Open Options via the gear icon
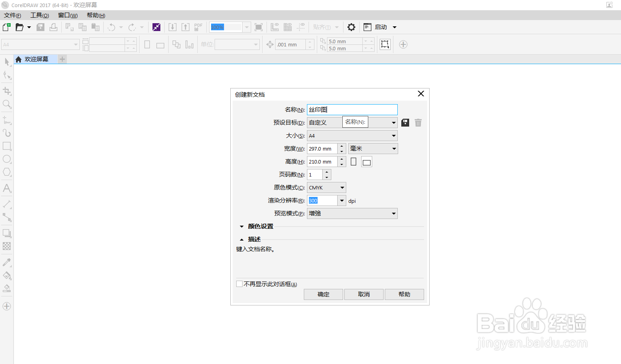621x364 pixels. point(351,27)
